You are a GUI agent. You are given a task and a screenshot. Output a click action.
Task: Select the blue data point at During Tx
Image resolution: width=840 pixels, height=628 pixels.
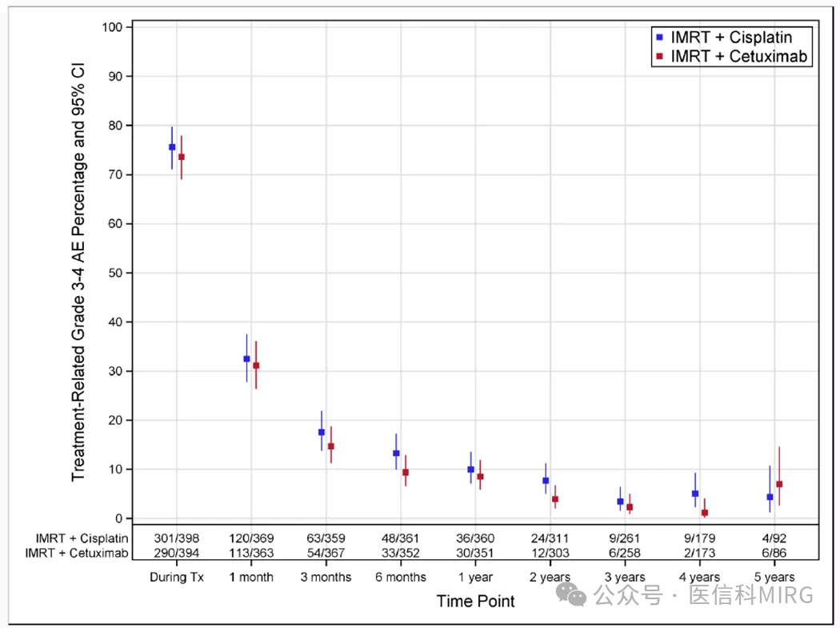(x=172, y=147)
